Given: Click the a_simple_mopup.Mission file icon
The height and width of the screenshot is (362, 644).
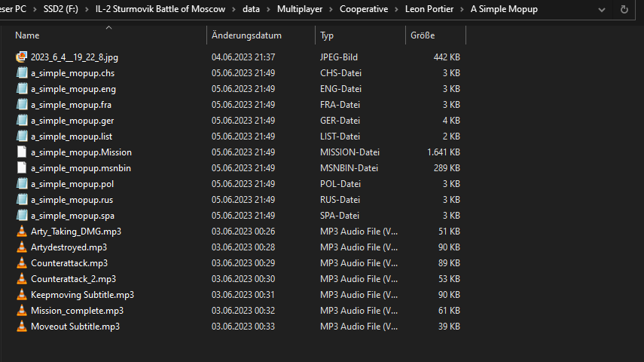Looking at the screenshot, I should 22,152.
